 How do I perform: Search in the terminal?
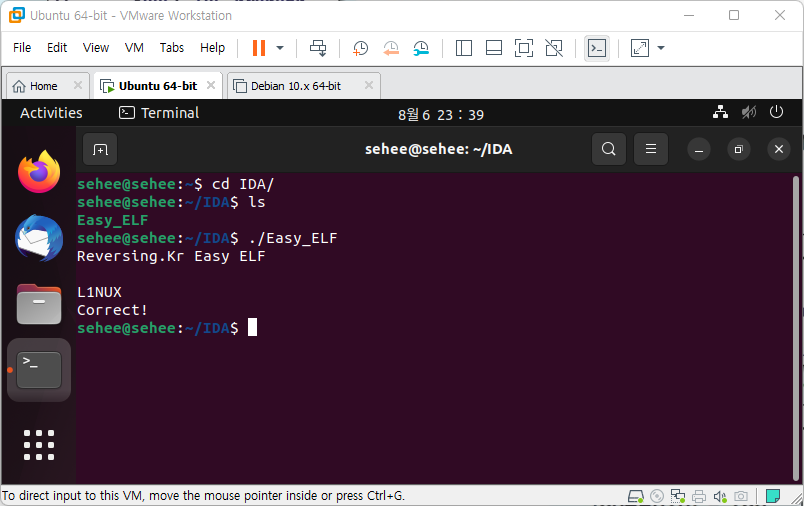coord(609,149)
